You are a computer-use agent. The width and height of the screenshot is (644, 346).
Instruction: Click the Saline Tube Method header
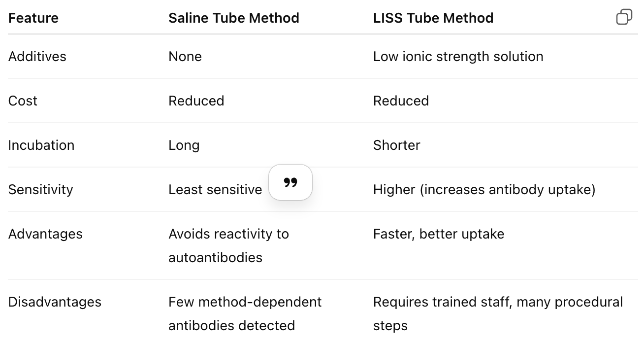click(234, 18)
